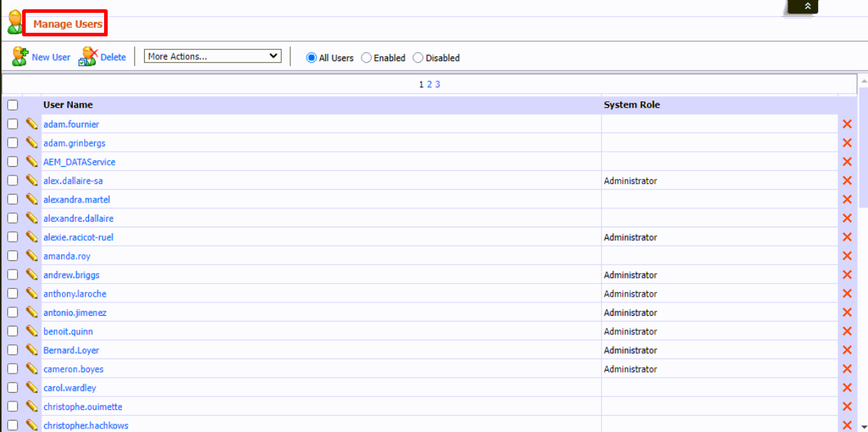Viewport: 868px width, 432px height.
Task: Click the red X to delete amanda.roy
Action: coord(847,256)
